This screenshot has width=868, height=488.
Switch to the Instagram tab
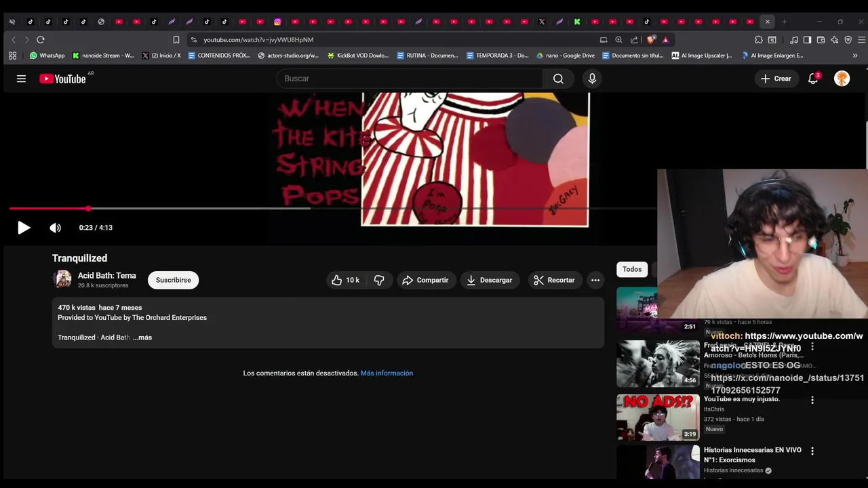coord(277,22)
